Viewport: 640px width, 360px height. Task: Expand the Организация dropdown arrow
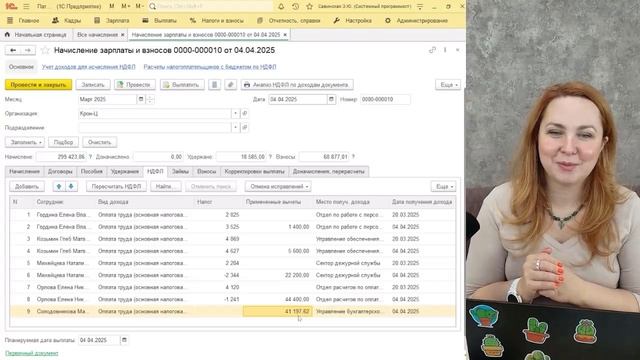[x=236, y=113]
